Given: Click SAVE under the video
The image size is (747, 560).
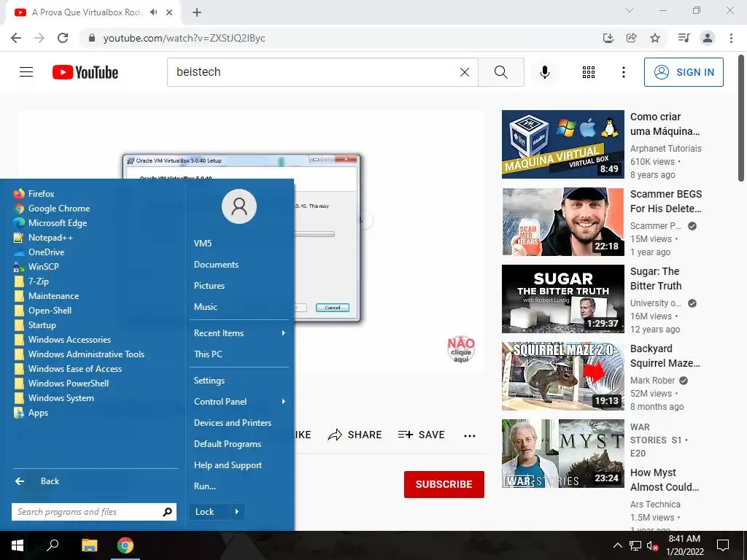Looking at the screenshot, I should coord(422,435).
